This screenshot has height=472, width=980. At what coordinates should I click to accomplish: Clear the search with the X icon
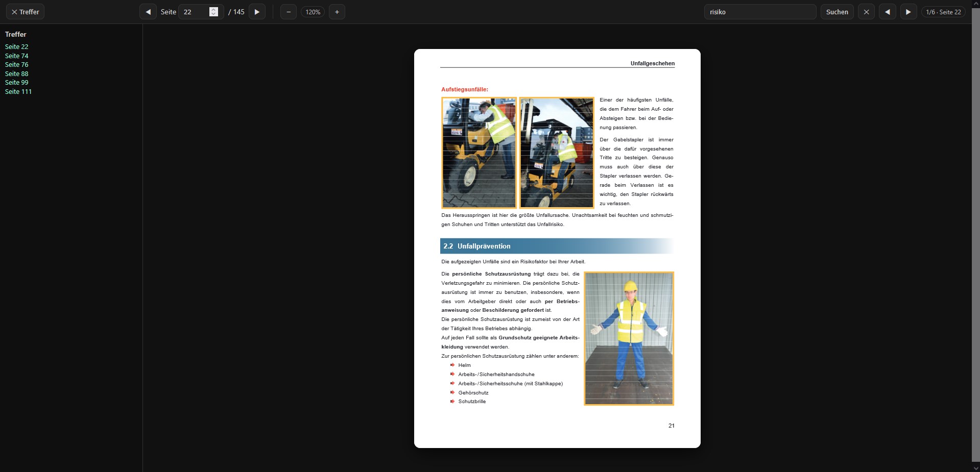(866, 12)
